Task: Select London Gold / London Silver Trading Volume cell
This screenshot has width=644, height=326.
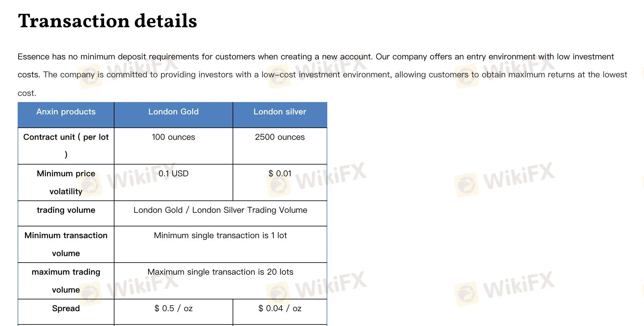Action: (x=221, y=213)
